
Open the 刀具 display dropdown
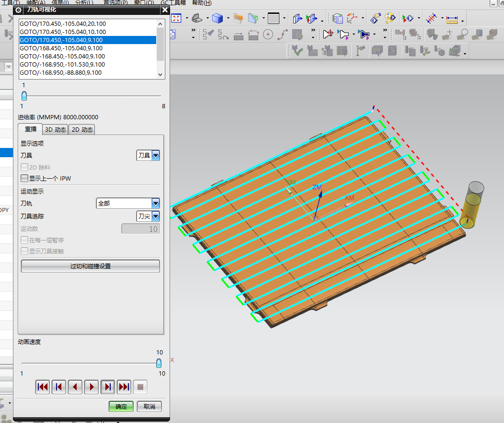pos(148,155)
